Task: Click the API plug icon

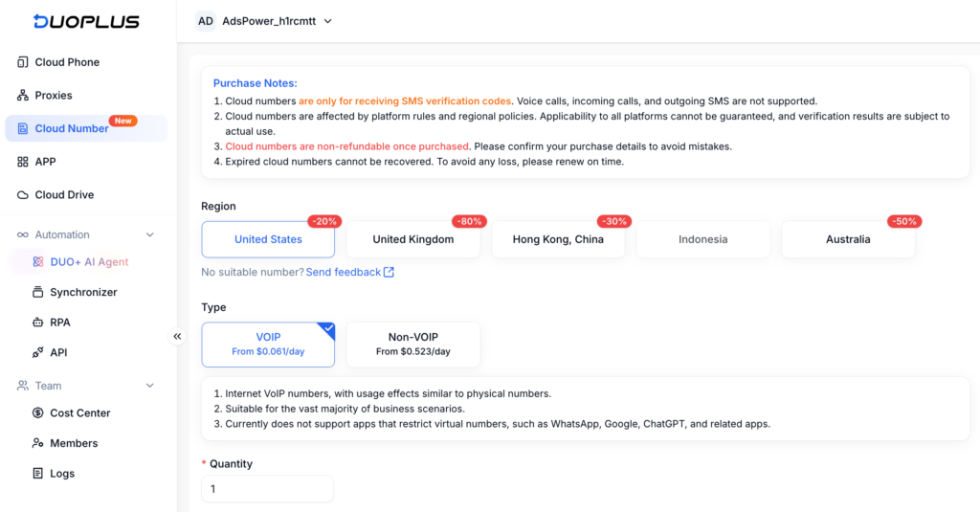Action: pyautogui.click(x=37, y=352)
